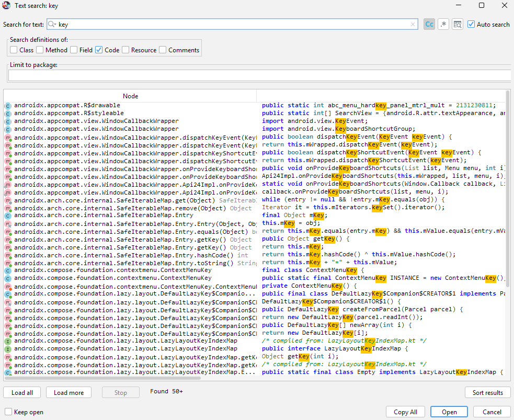514x420 pixels.
Task: Open the search history magnifier dropdown
Action: coord(52,24)
